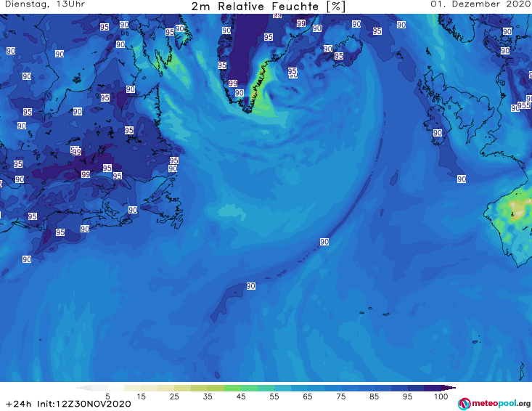Pick the pale yellow segment right of 15
Viewport: 532px width, 411px height.
(x=150, y=388)
